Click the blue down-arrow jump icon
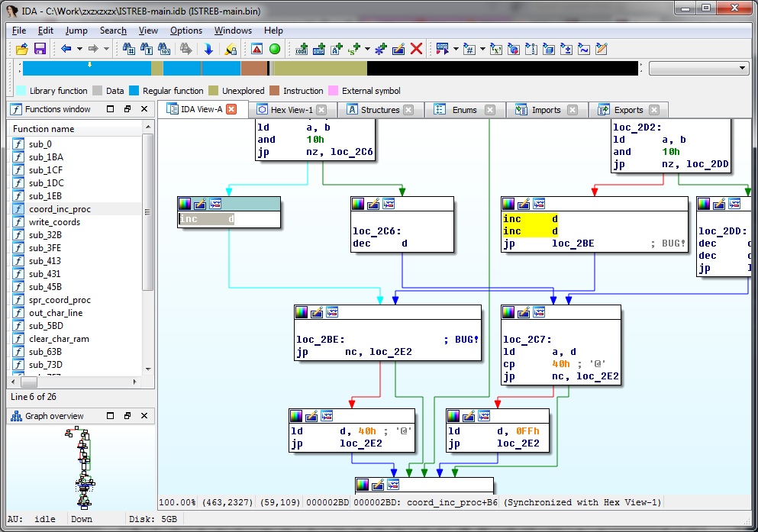The height and width of the screenshot is (532, 758). tap(208, 49)
